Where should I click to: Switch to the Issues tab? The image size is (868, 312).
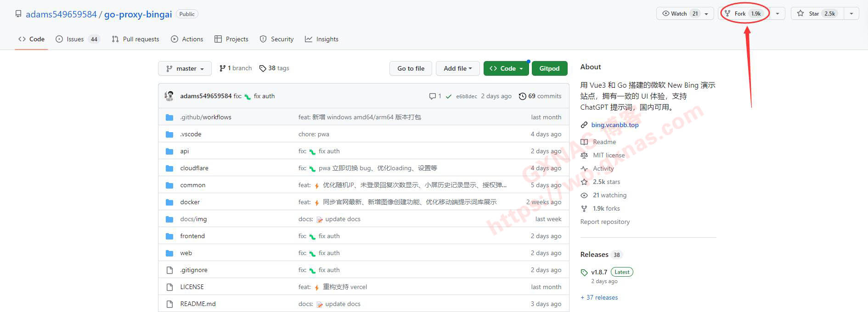pos(77,39)
